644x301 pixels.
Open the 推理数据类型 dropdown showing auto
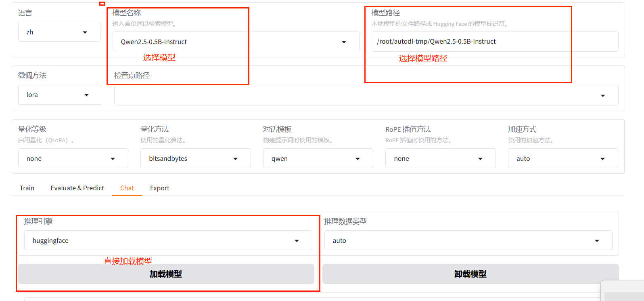coord(468,241)
